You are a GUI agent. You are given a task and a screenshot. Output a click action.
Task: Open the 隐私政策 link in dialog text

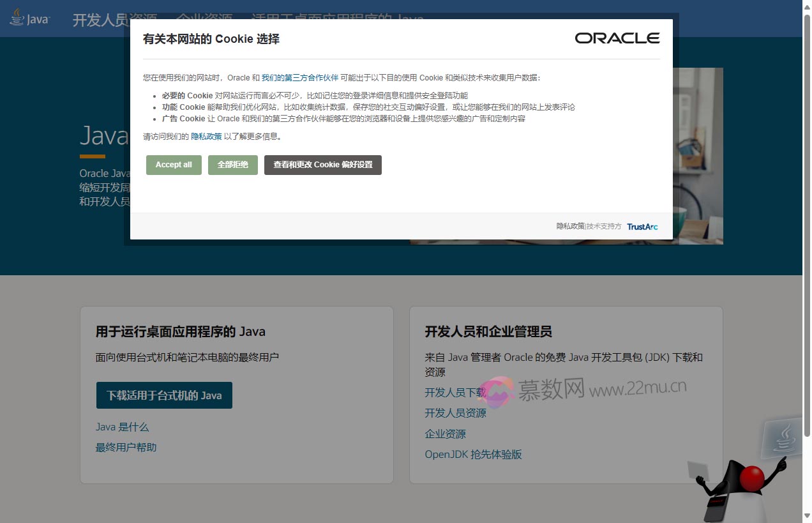[206, 137]
